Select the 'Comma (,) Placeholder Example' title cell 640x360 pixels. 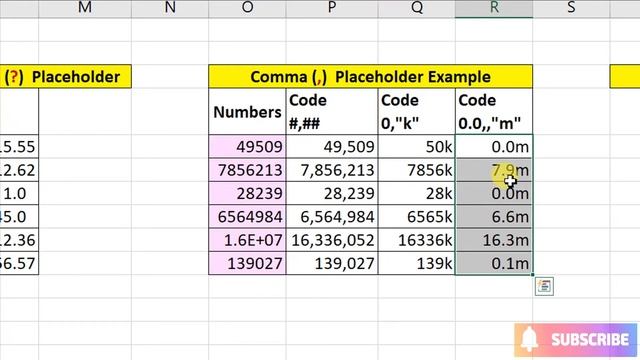(x=371, y=76)
